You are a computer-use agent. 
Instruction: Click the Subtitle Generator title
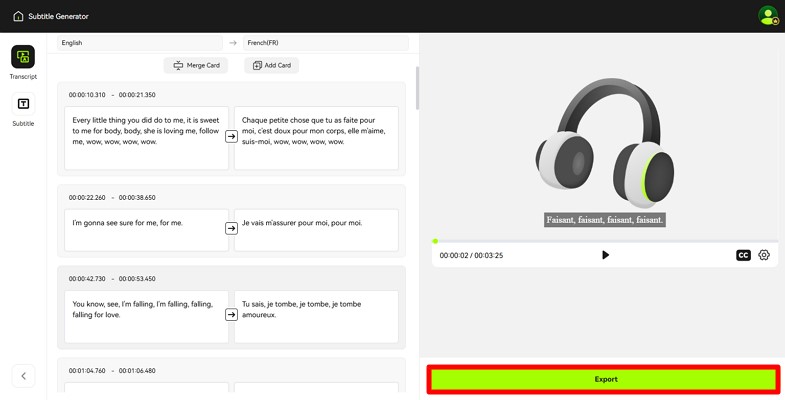click(x=59, y=17)
